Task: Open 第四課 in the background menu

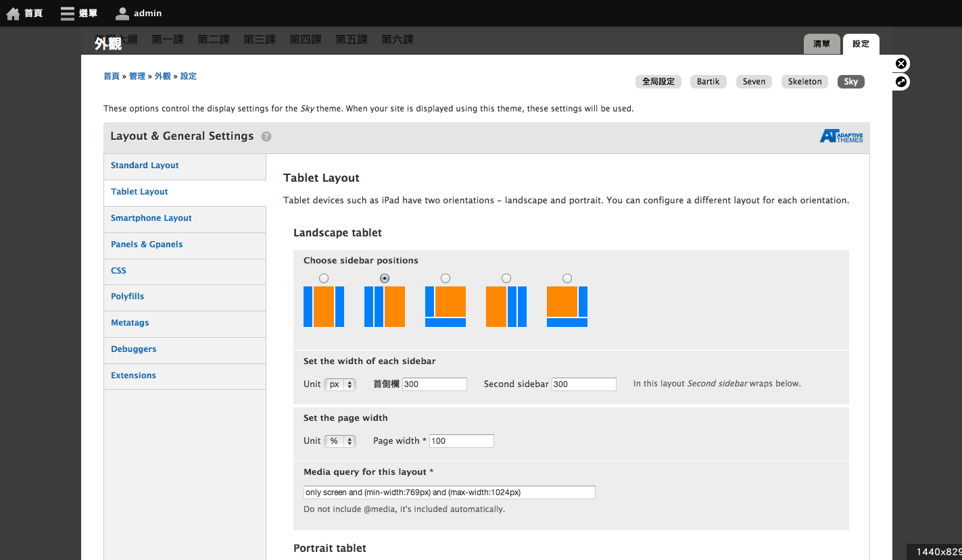Action: pos(306,40)
